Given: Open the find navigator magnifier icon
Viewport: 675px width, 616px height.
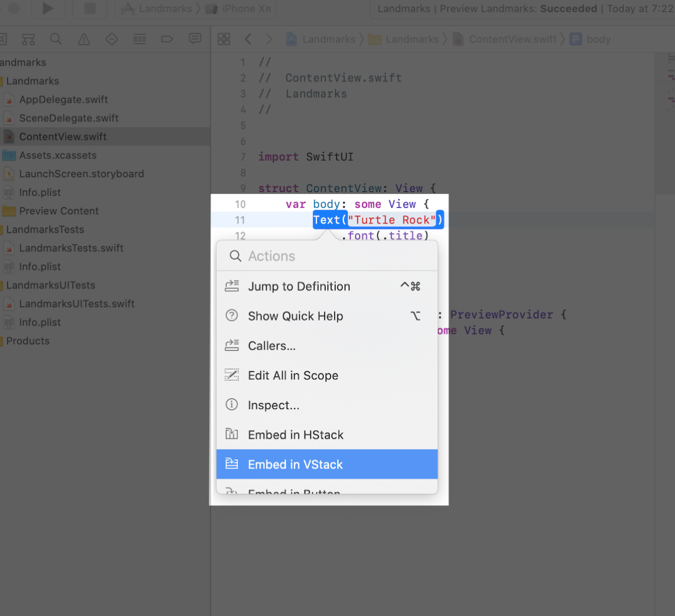Looking at the screenshot, I should (x=56, y=39).
